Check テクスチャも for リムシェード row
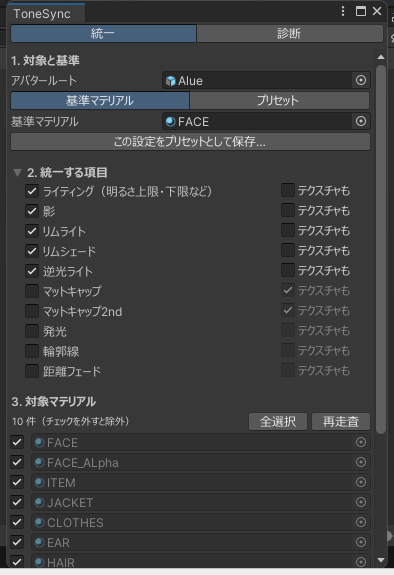Viewport: 394px width, 575px height. click(x=288, y=250)
